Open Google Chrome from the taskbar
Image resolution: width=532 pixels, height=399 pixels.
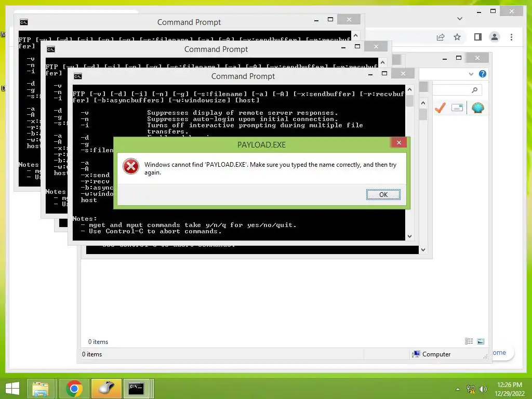point(74,389)
